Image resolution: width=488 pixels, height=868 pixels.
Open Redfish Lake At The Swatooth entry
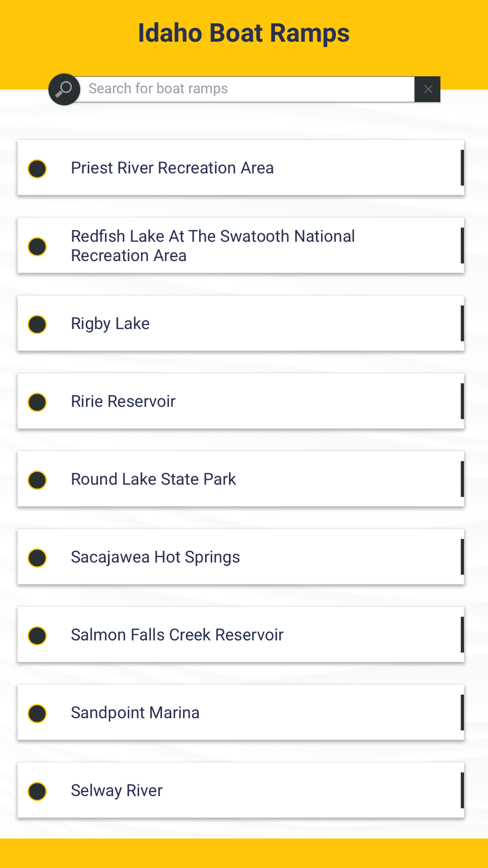click(x=241, y=246)
